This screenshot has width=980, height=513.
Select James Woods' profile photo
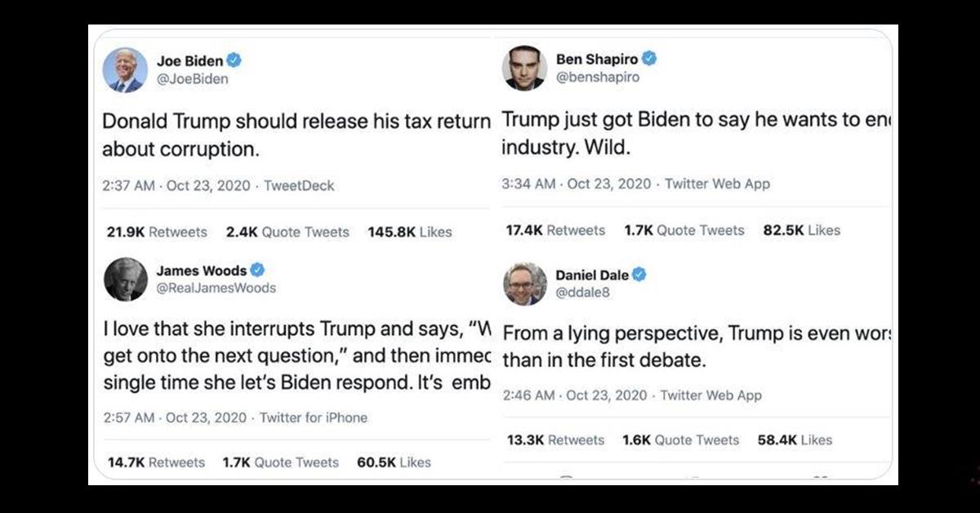pyautogui.click(x=125, y=279)
